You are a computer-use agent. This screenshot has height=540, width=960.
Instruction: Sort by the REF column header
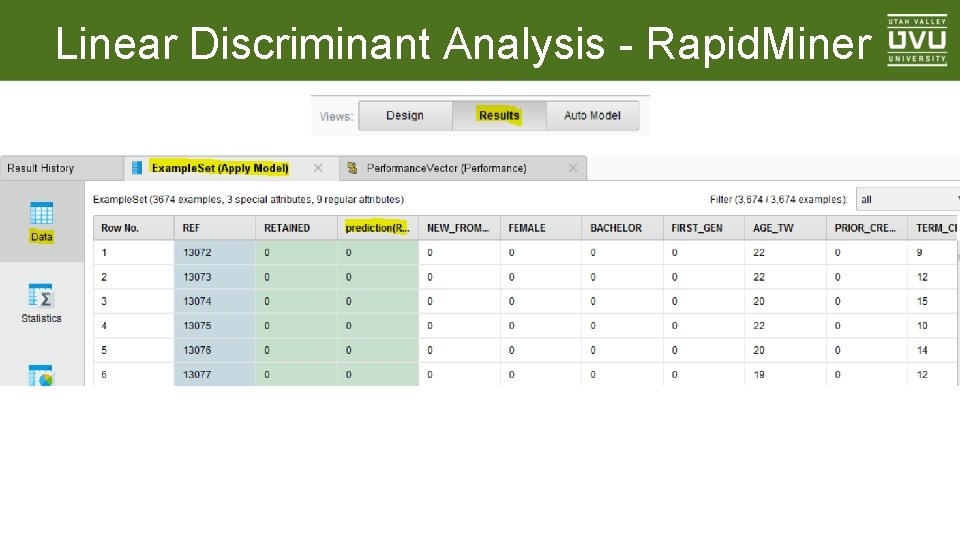pyautogui.click(x=215, y=228)
